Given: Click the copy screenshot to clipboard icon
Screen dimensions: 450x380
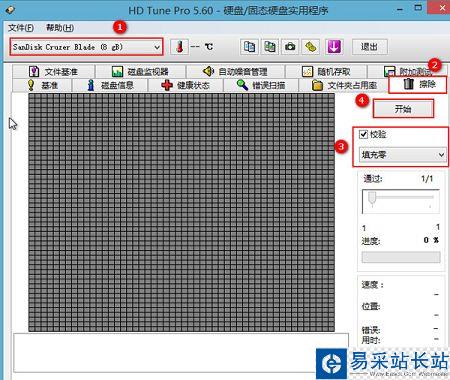Looking at the screenshot, I should click(270, 47).
